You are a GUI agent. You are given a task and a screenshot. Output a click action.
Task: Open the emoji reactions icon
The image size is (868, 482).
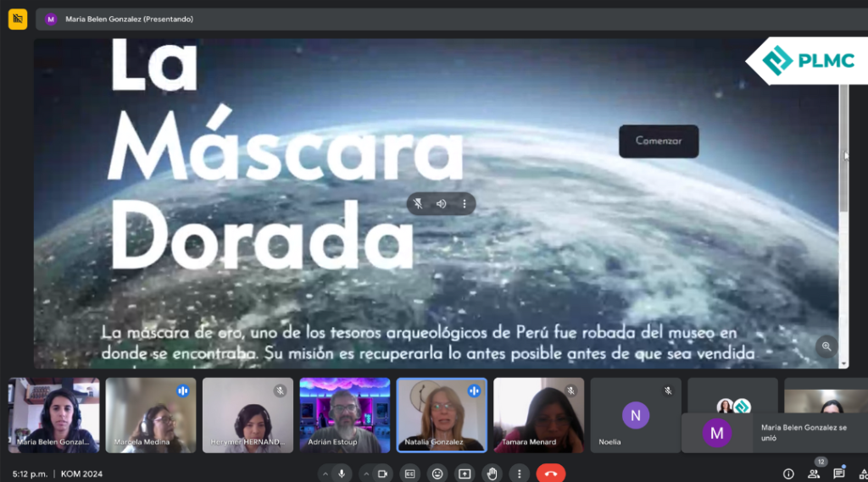click(x=437, y=474)
